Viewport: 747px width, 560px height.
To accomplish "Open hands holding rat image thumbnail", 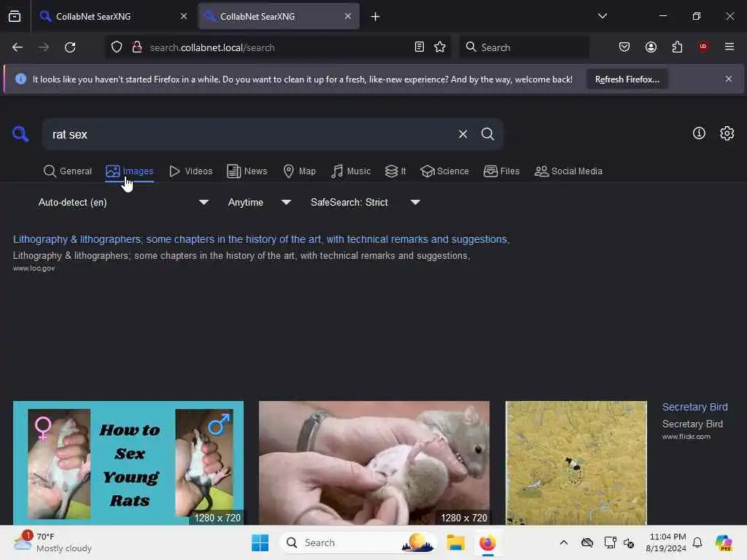I will click(374, 463).
